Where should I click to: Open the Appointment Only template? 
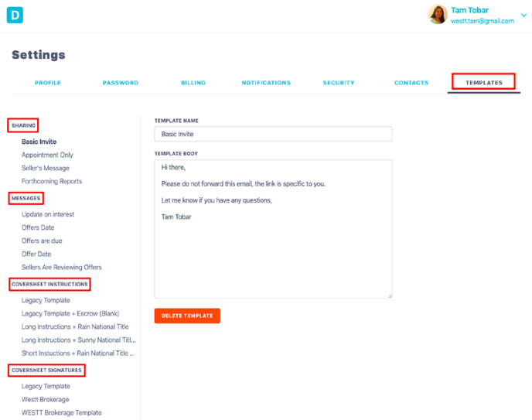click(x=47, y=155)
